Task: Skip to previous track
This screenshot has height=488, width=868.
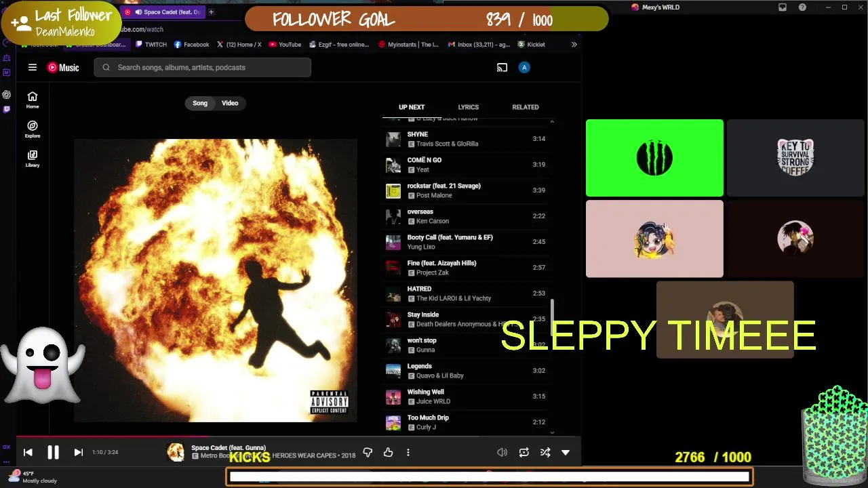Action: [28, 452]
